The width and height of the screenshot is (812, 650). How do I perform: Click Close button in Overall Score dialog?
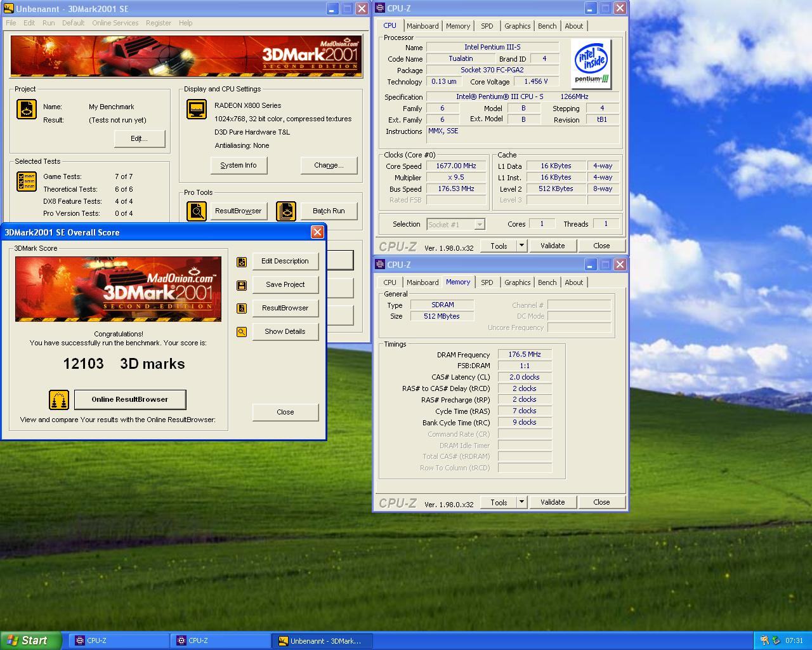click(285, 412)
